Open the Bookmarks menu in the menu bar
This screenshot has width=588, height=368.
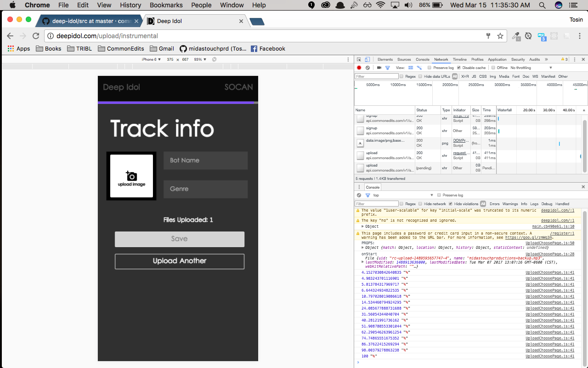click(166, 5)
